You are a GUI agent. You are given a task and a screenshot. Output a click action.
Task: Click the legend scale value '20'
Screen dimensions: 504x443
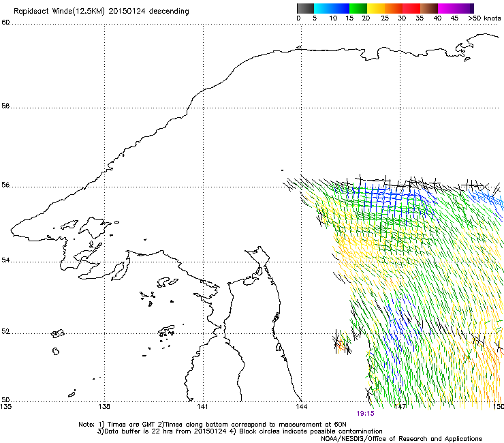point(366,18)
